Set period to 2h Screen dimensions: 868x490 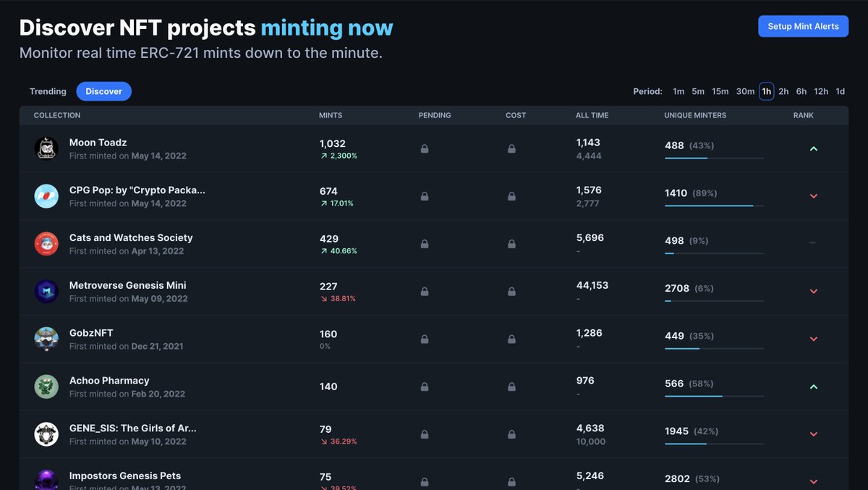[x=783, y=91]
